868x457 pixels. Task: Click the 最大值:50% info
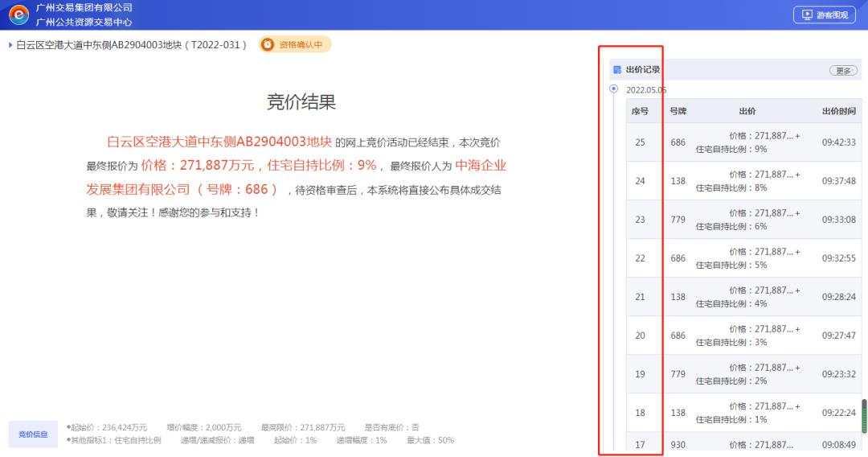430,440
